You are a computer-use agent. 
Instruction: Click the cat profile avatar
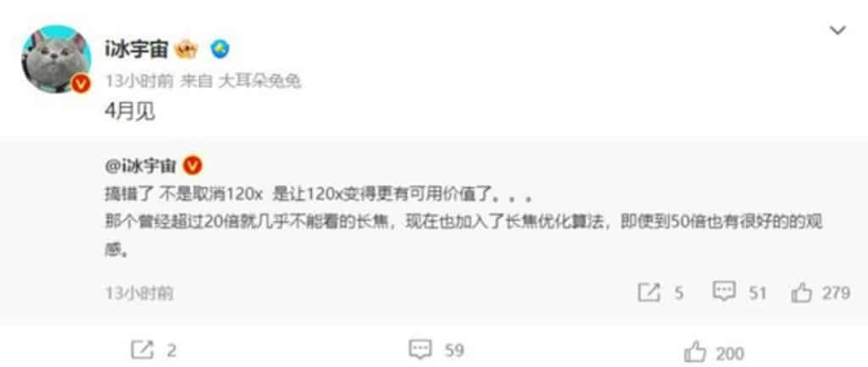pos(56,58)
